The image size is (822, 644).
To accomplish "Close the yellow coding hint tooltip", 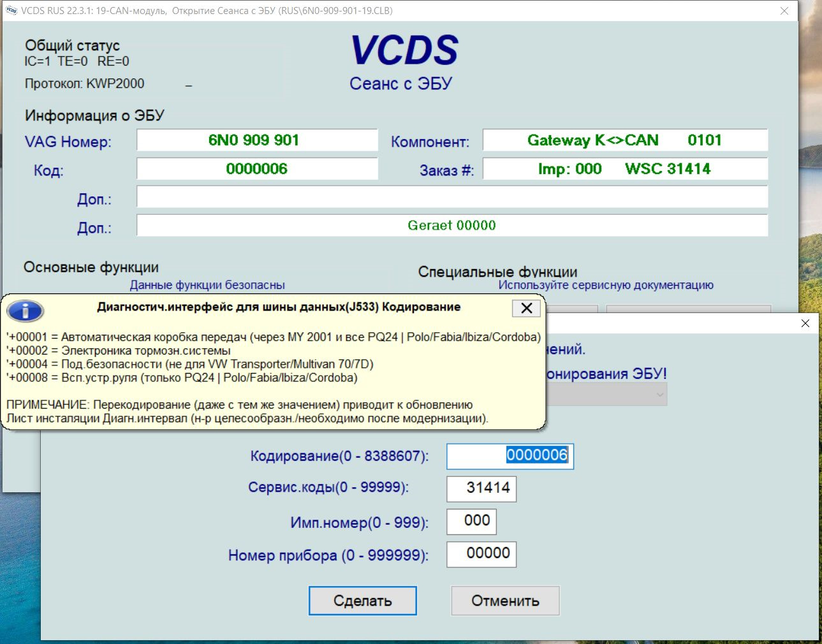I will pos(527,308).
